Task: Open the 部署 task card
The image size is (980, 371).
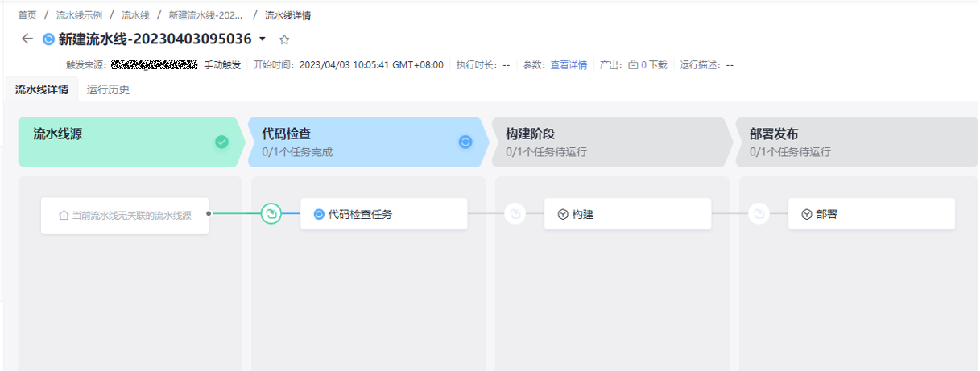Action: 871,214
